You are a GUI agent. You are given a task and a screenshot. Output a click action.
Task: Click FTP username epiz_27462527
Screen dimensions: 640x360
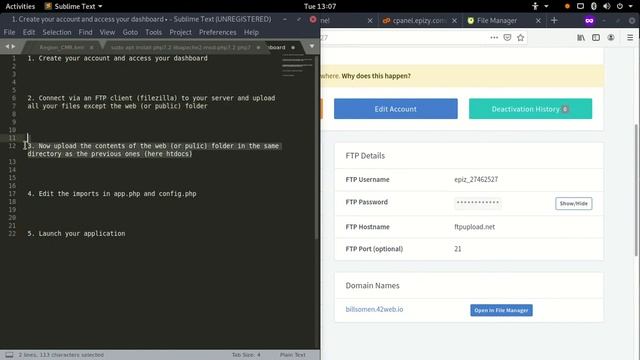476,180
